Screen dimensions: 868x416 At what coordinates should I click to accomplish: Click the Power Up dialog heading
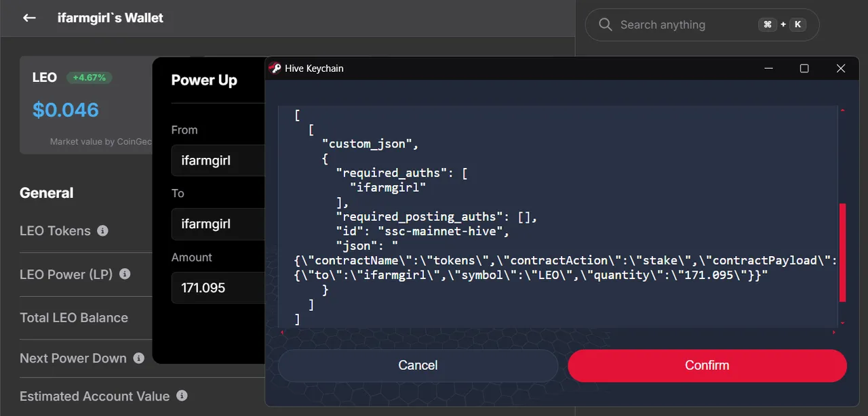(x=204, y=80)
